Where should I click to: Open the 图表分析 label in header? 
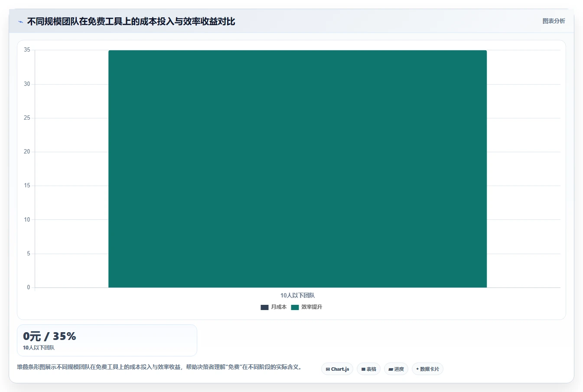[x=554, y=21]
